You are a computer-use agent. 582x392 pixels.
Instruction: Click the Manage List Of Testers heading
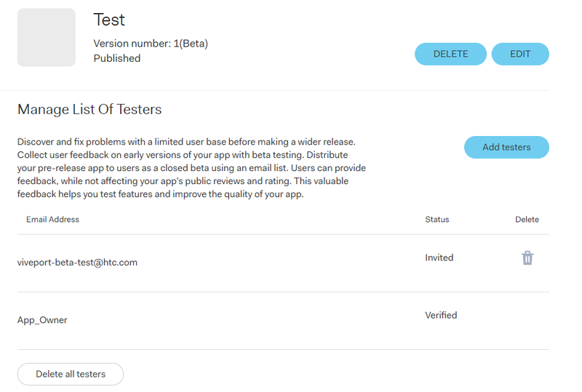pyautogui.click(x=89, y=110)
